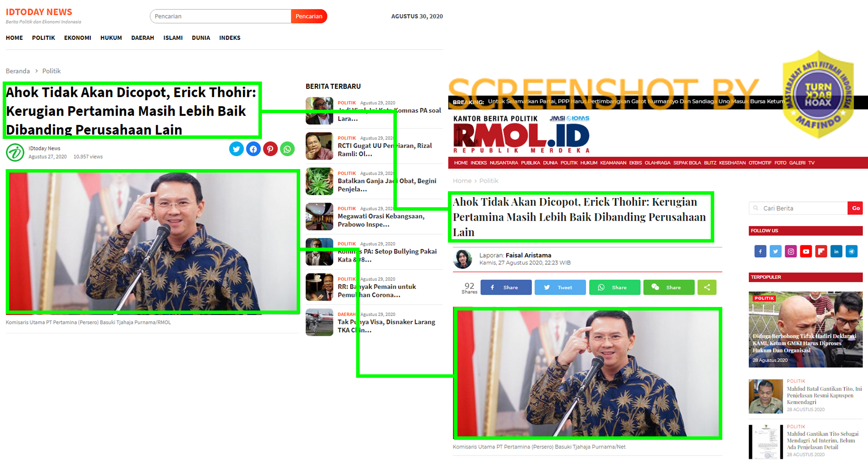Click Politik breadcrumb on RMOL page
The height and width of the screenshot is (460, 868).
(489, 181)
